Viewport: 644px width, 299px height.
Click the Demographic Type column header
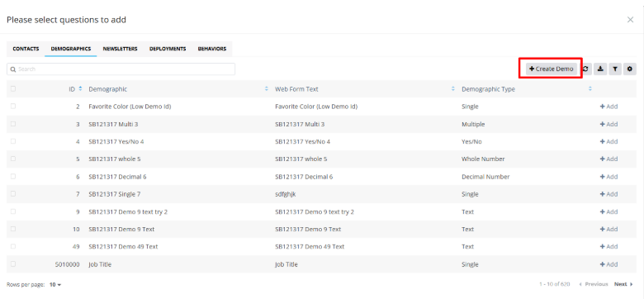[488, 88]
